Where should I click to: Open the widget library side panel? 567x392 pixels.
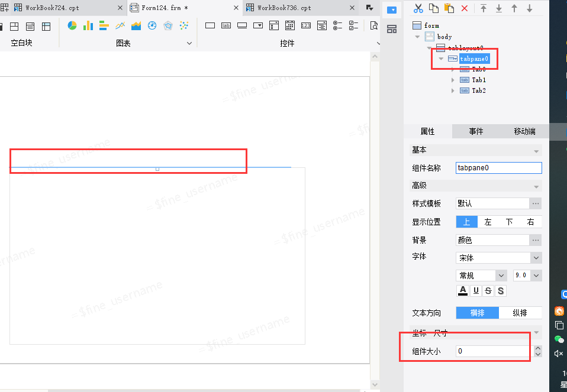[392, 29]
